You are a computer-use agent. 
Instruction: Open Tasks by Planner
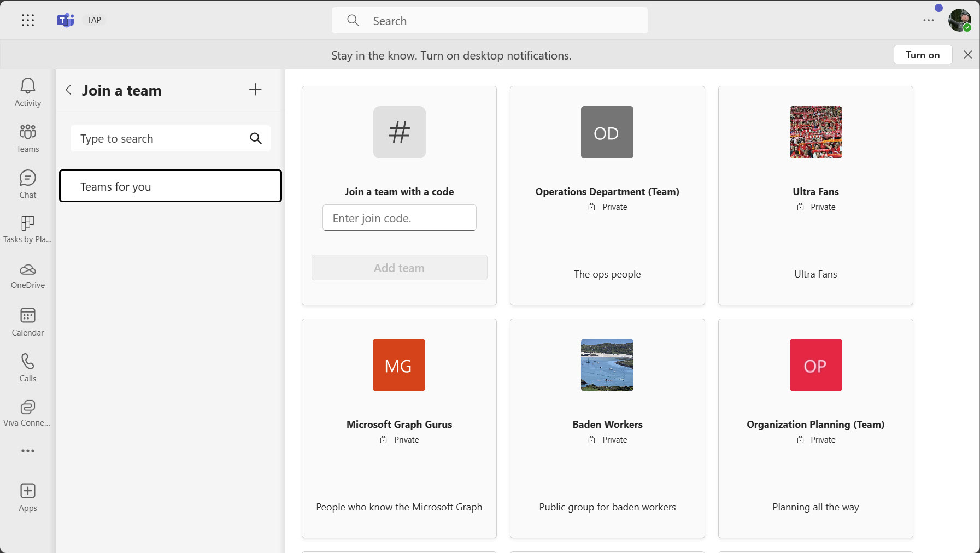[x=27, y=230]
